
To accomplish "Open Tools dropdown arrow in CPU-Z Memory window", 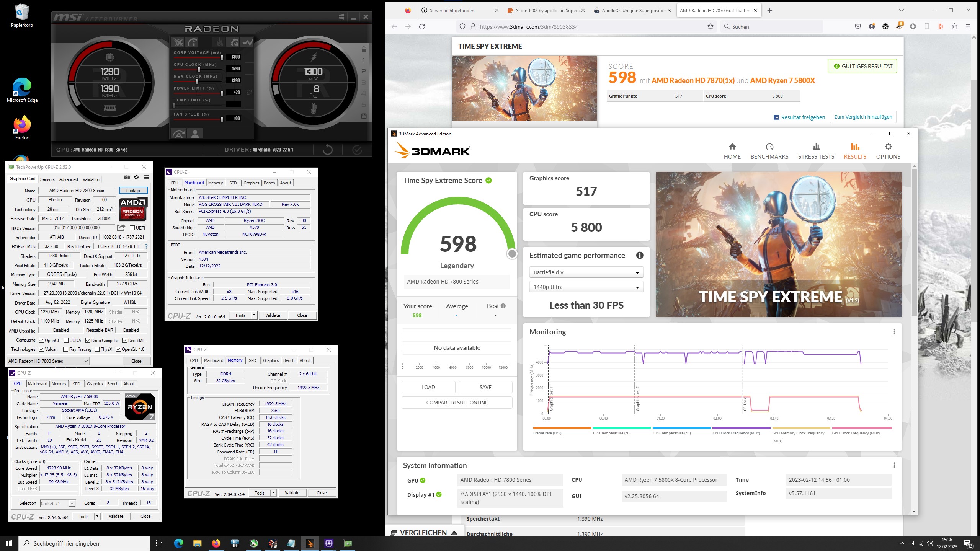I will [273, 493].
